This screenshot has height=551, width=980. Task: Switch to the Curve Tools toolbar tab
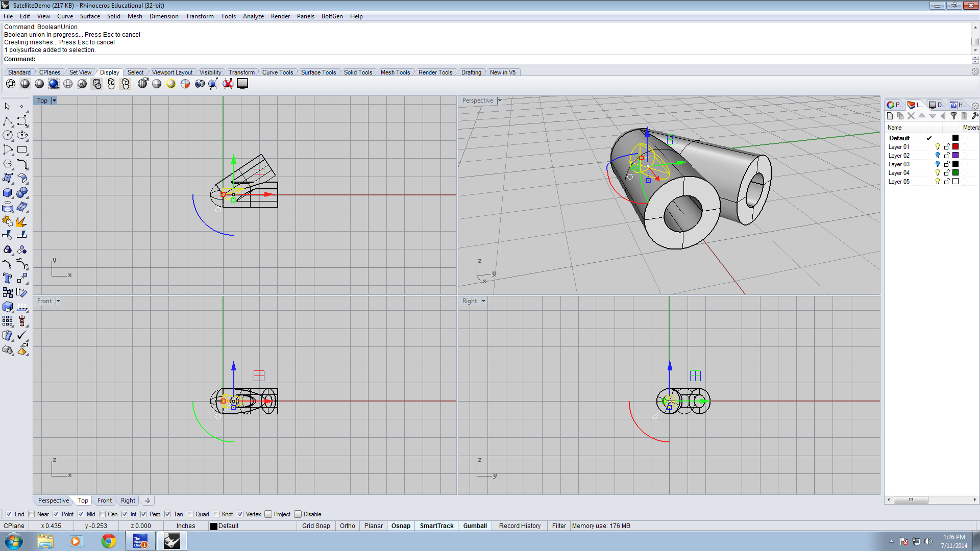click(x=278, y=72)
